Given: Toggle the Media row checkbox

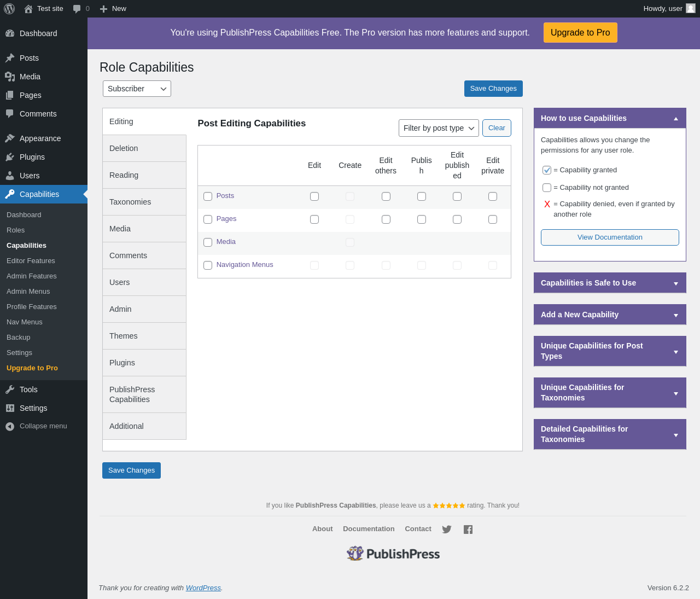Looking at the screenshot, I should [x=208, y=242].
